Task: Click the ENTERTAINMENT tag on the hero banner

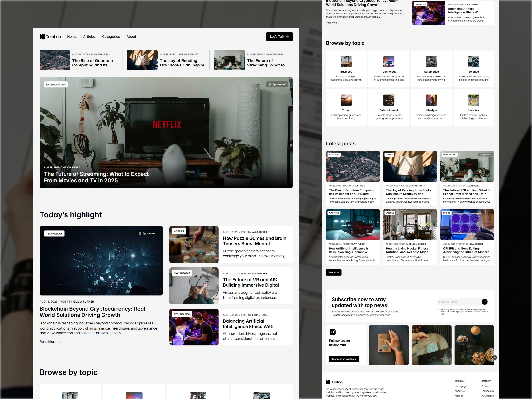Action: pyautogui.click(x=56, y=84)
